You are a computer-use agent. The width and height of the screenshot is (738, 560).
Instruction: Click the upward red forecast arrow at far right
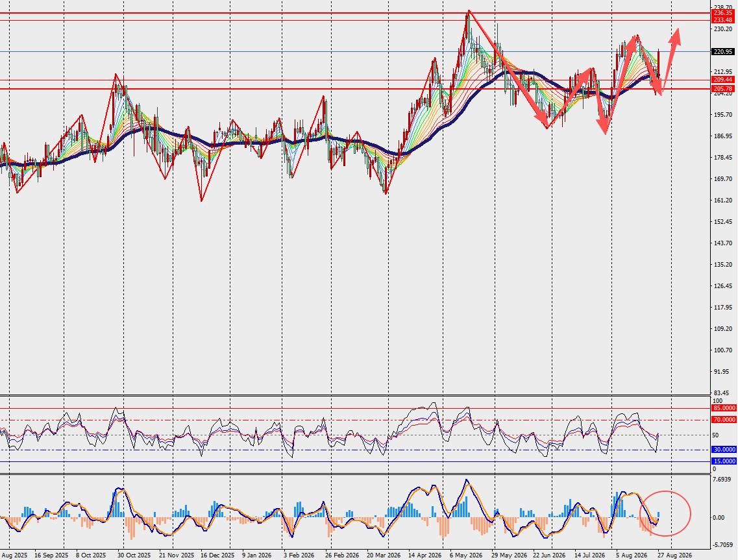[671, 60]
